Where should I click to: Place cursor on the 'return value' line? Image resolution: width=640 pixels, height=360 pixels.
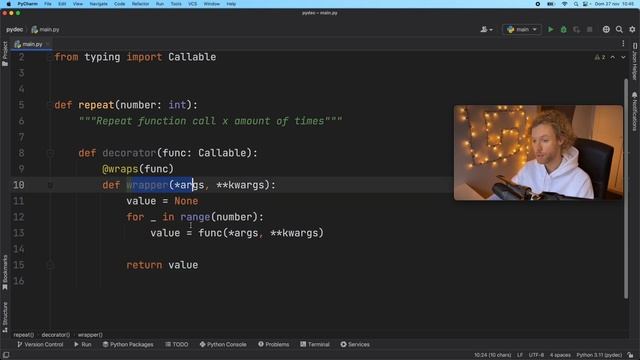coord(162,265)
